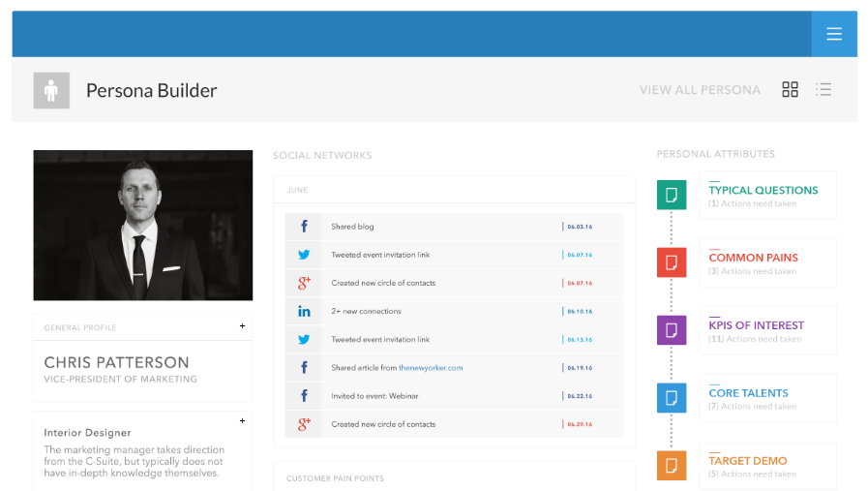Click Chris Patterson's profile photo

point(143,225)
